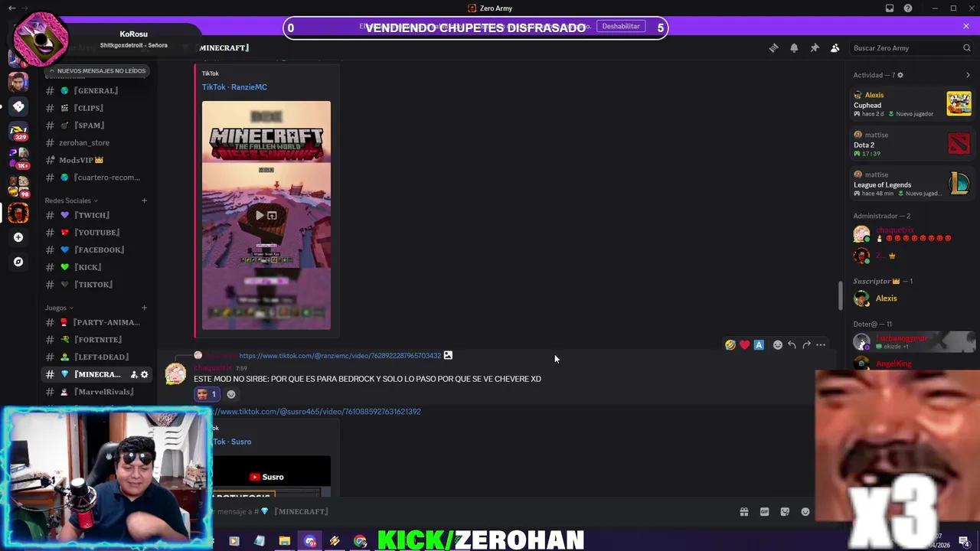980x551 pixels.
Task: Add red heart quick reaction to message
Action: pyautogui.click(x=745, y=345)
